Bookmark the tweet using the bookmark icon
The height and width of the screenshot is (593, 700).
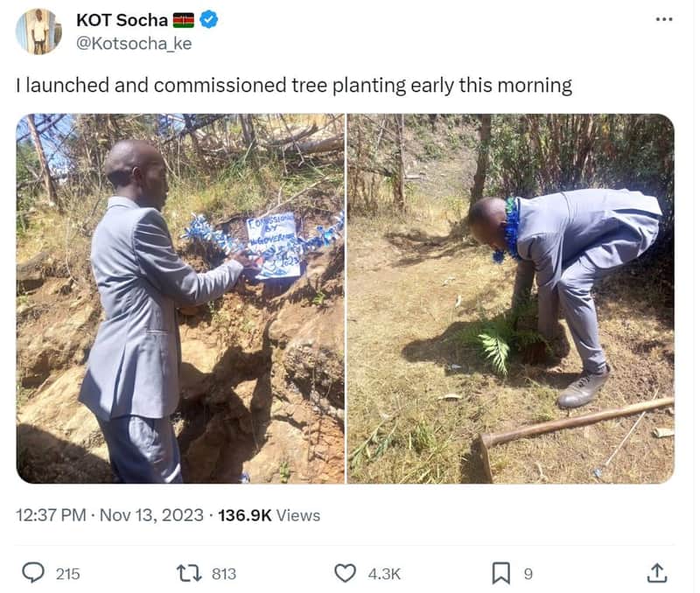(x=502, y=574)
